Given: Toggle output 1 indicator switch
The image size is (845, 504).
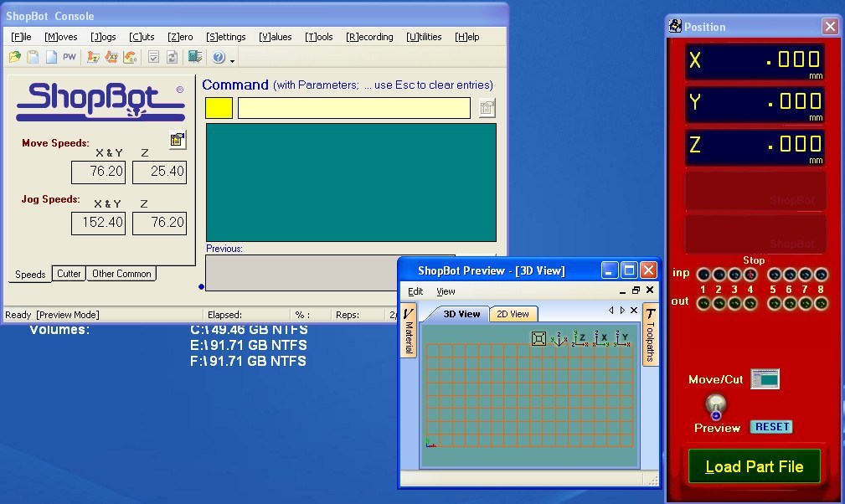Looking at the screenshot, I should 703,303.
